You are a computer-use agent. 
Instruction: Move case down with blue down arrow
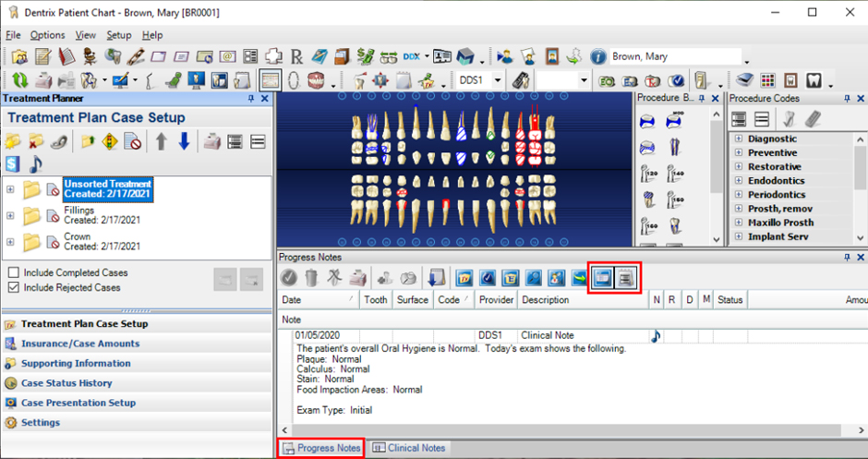(185, 141)
